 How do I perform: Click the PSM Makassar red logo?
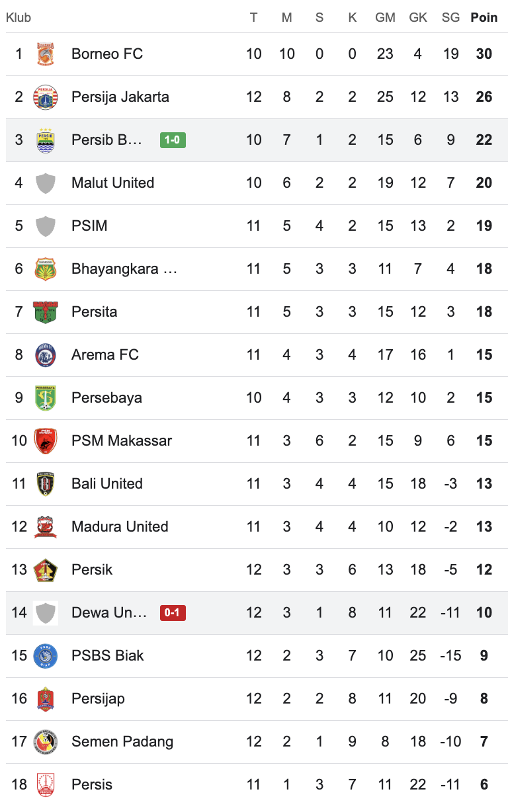tap(46, 440)
